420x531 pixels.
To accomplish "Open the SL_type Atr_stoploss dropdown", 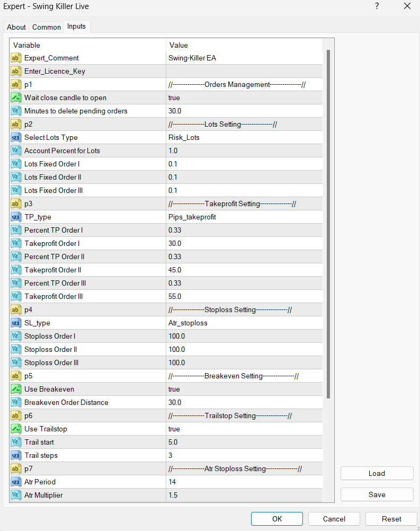I will pyautogui.click(x=244, y=323).
